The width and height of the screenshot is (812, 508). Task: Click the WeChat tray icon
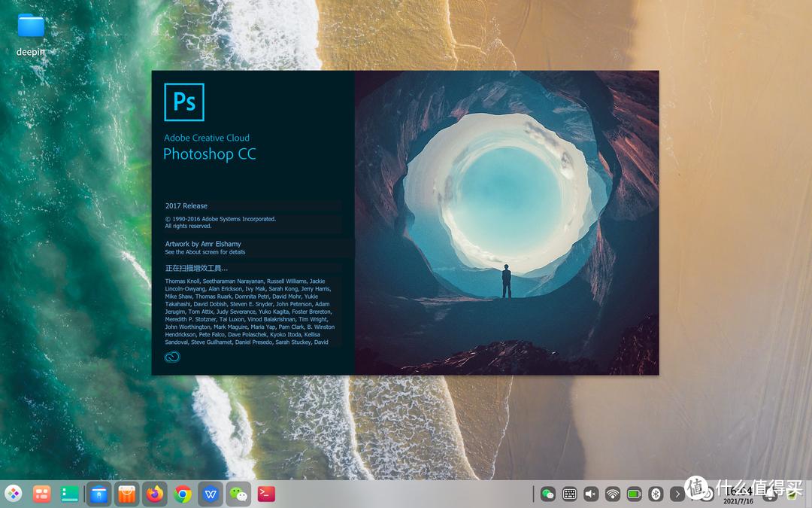point(547,494)
